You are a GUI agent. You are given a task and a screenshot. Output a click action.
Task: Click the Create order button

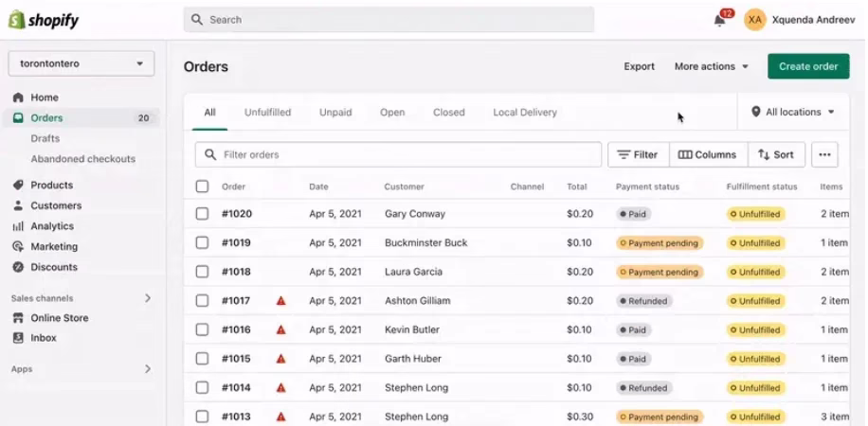pos(807,66)
